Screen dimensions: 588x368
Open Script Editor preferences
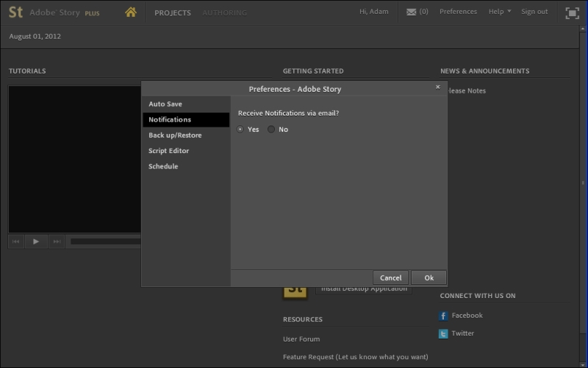point(186,151)
